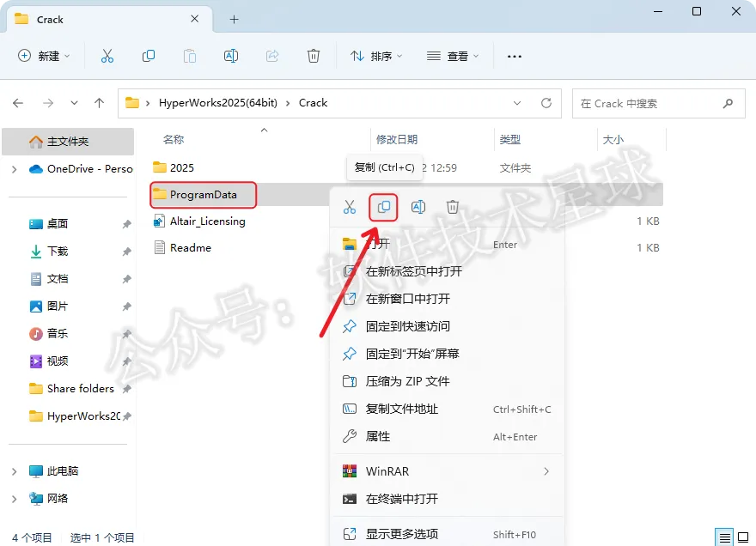Choose 压缩为 ZIP 文件 from the context menu
The image size is (756, 546).
[448, 381]
